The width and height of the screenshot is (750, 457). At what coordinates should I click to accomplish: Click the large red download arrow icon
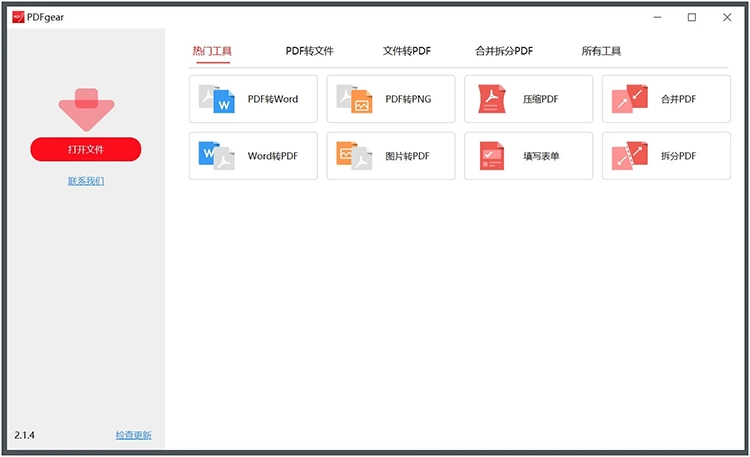click(86, 108)
